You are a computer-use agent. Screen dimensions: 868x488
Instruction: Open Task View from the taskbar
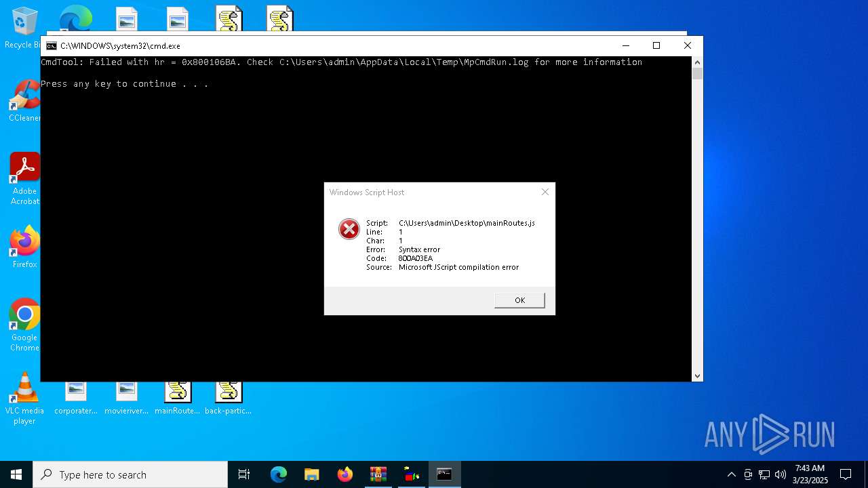tap(244, 474)
